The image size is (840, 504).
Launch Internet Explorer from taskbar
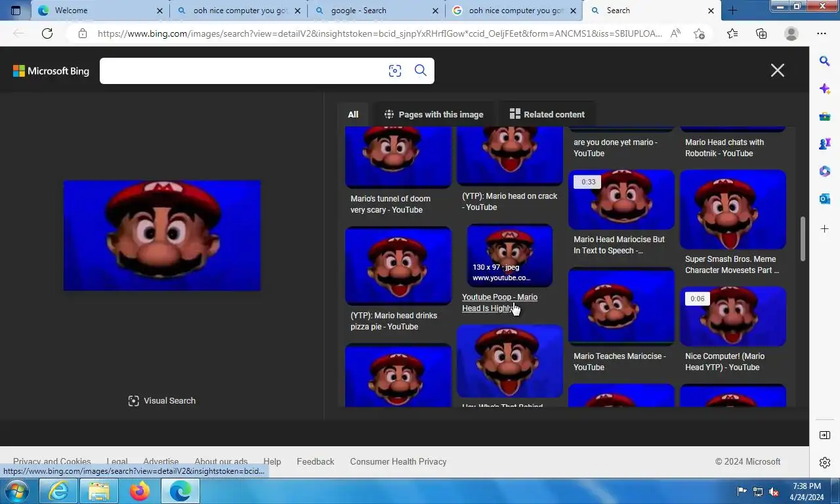click(x=58, y=491)
